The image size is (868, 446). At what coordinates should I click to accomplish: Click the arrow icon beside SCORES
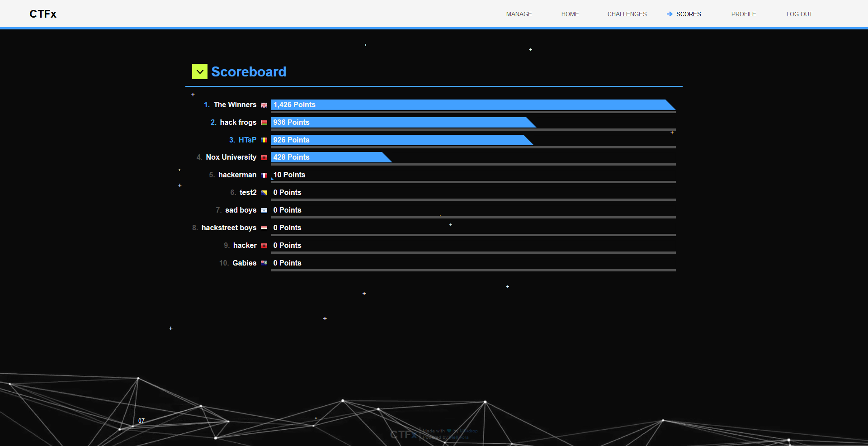[x=670, y=14]
